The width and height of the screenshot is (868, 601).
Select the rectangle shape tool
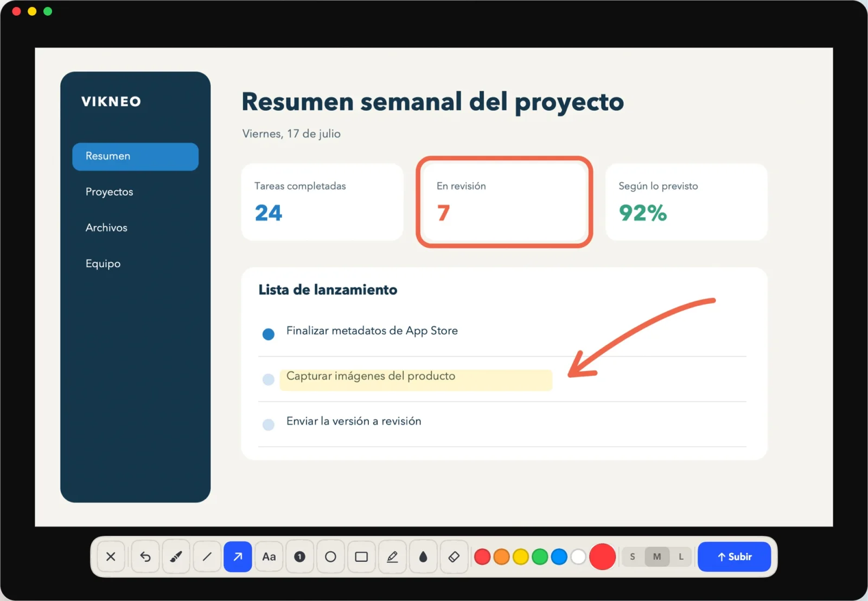point(361,556)
